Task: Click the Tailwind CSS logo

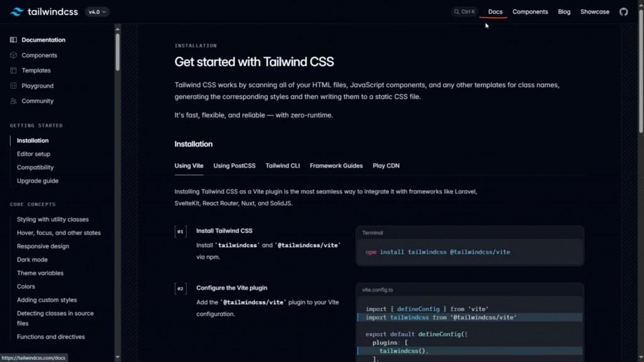Action: click(x=18, y=12)
